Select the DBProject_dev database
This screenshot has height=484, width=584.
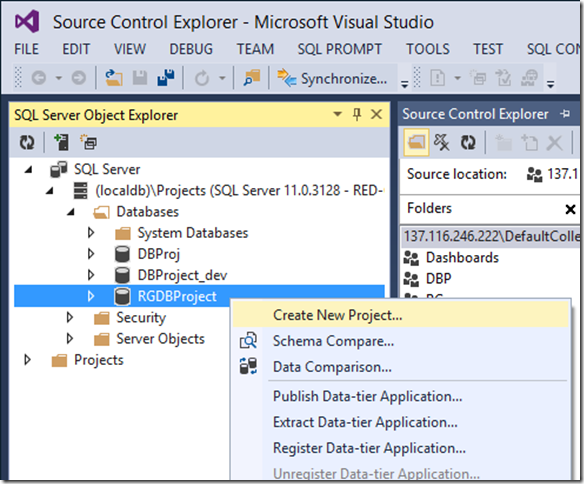tap(182, 276)
